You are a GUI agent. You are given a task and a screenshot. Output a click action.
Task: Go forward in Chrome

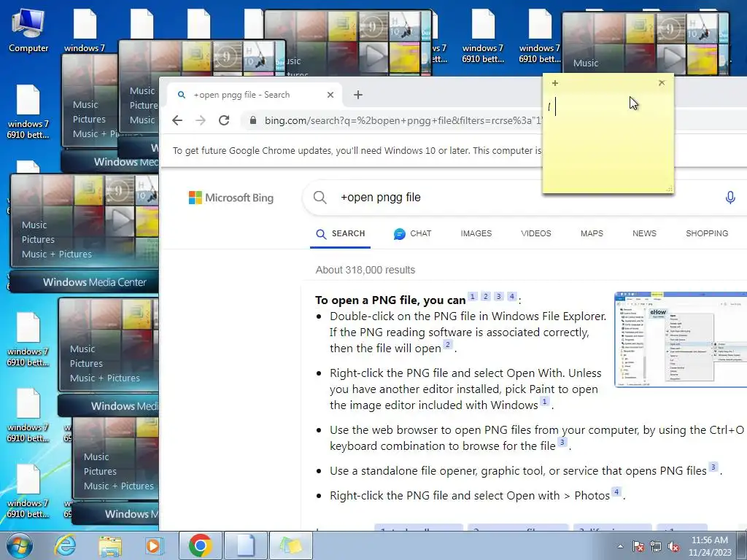pyautogui.click(x=201, y=120)
